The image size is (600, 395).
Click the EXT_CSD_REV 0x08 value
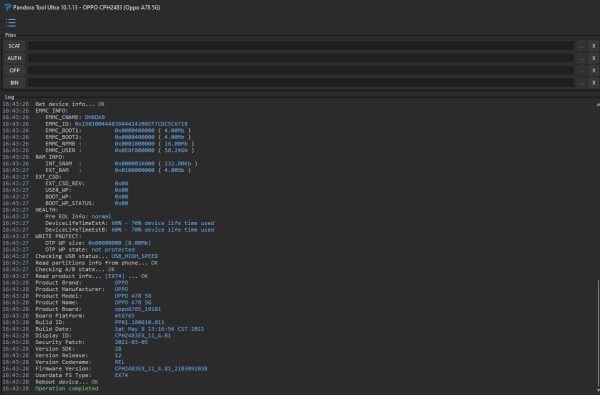[121, 183]
